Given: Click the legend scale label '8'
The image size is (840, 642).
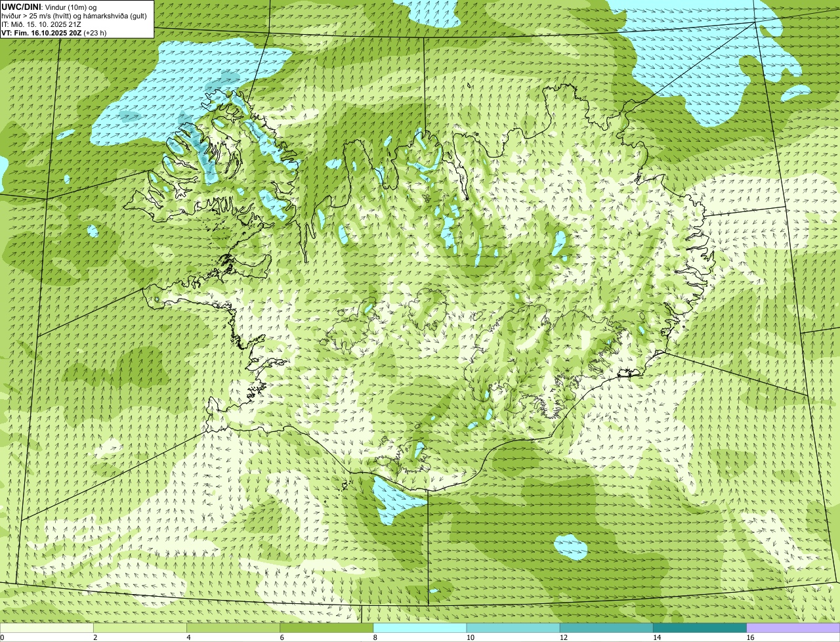Looking at the screenshot, I should point(375,637).
